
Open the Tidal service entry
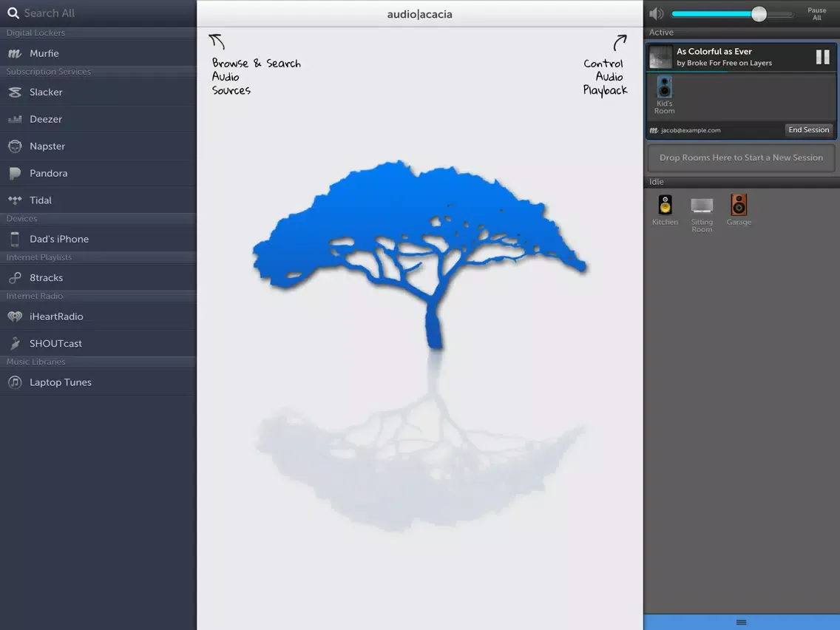98,200
